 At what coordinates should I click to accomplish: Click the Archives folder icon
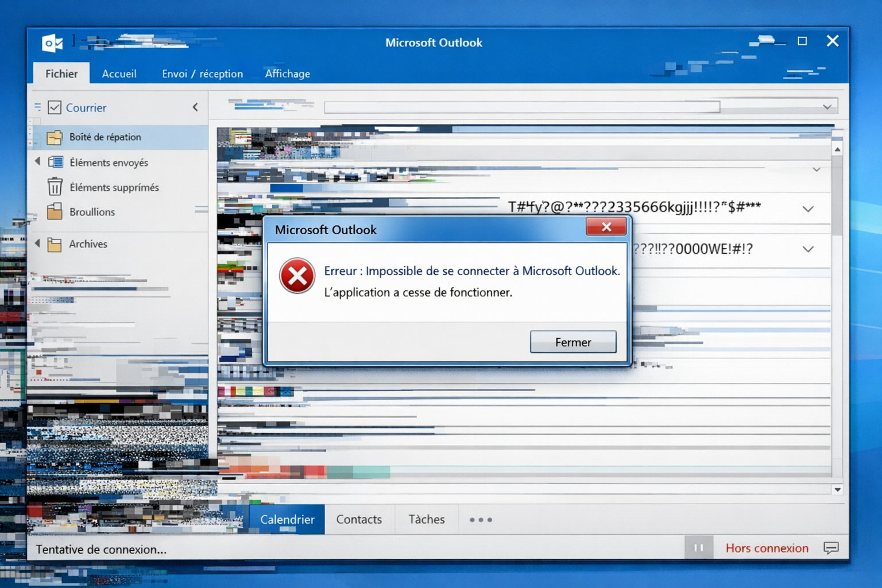[55, 245]
